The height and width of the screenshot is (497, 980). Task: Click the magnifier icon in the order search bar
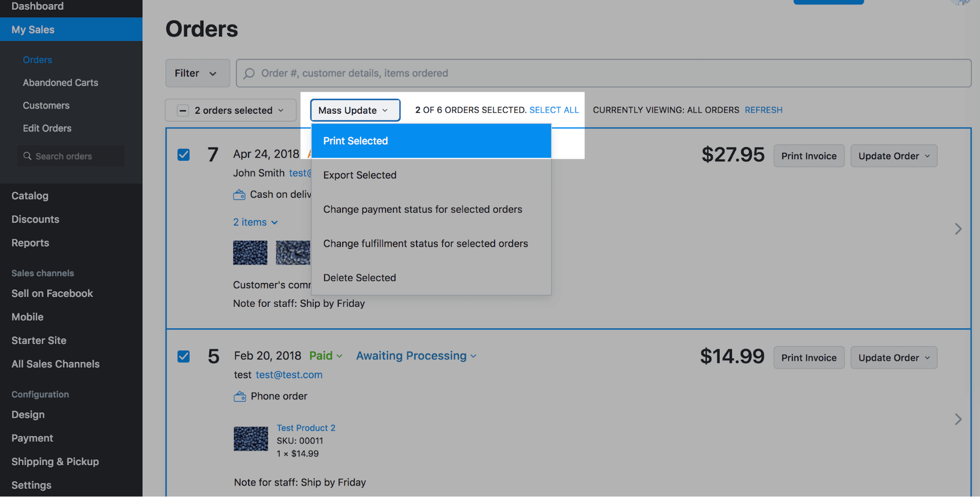(249, 74)
